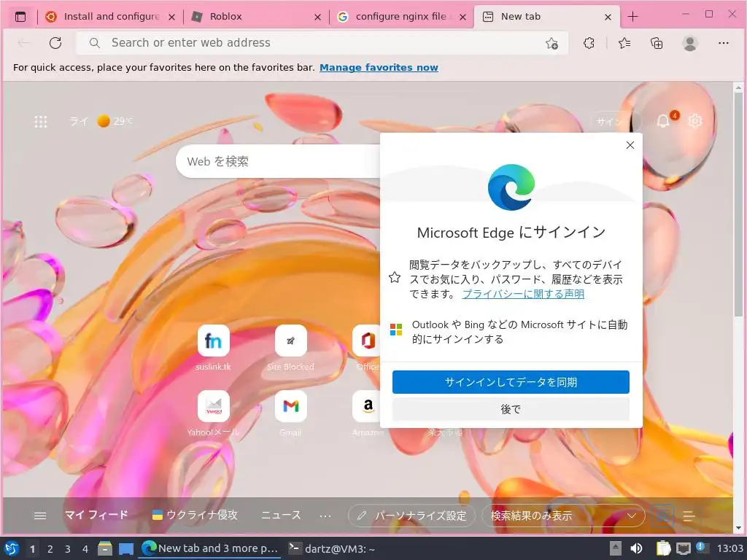Viewport: 747px width, 560px height.
Task: Open the プライバシーに関する声明 link
Action: 523,294
